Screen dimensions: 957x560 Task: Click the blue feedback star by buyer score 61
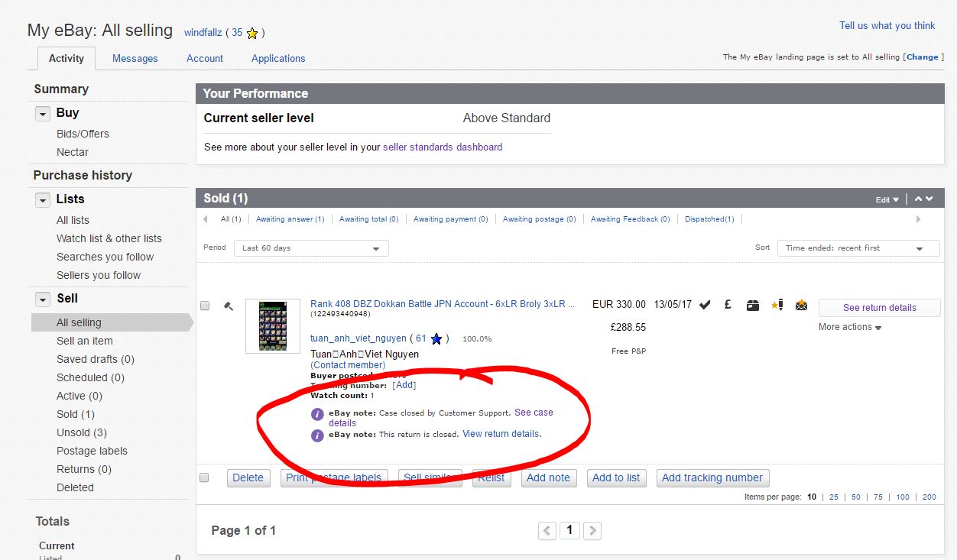click(436, 338)
